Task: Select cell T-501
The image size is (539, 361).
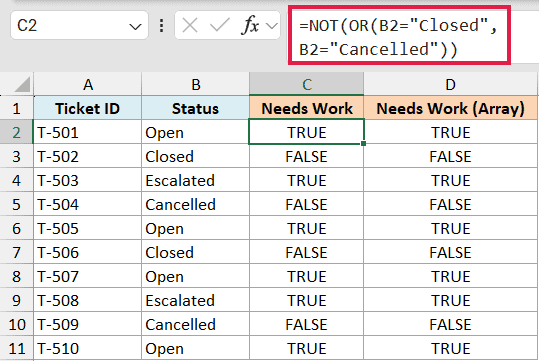Action: (88, 132)
